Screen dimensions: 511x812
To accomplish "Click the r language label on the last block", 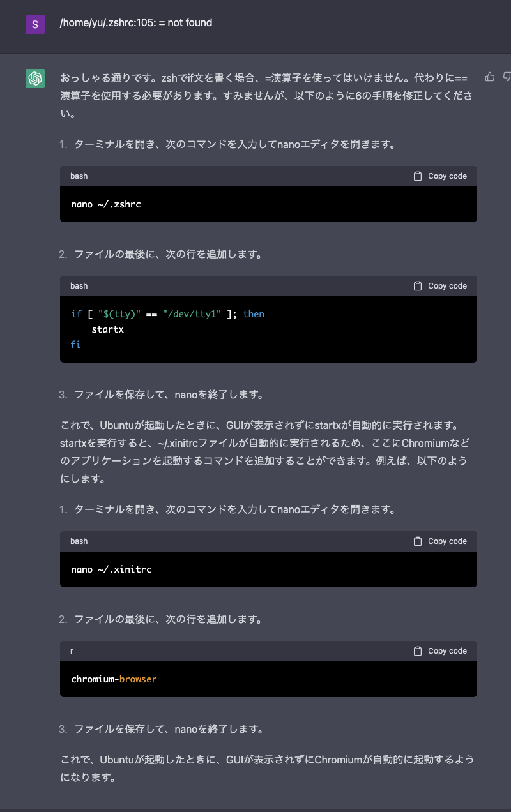I will [x=72, y=651].
